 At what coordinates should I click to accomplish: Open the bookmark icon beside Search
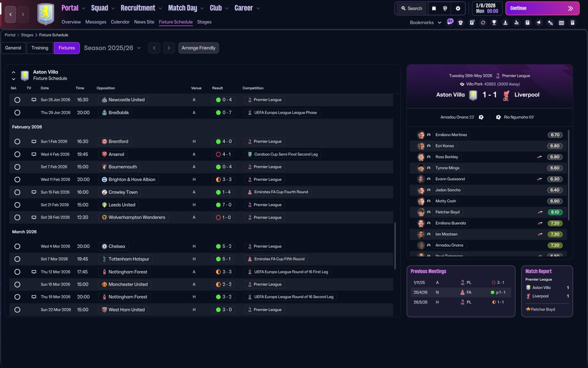434,8
